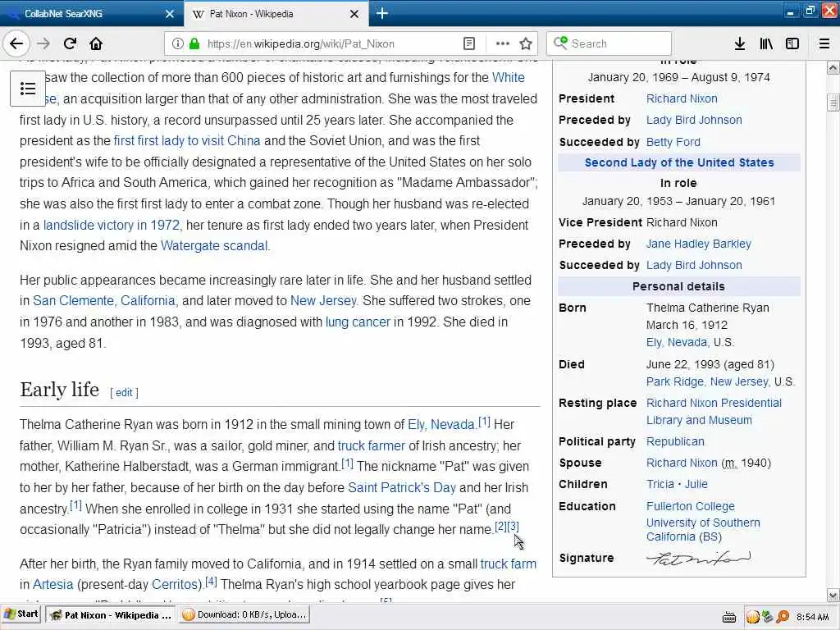The height and width of the screenshot is (630, 840).
Task: Open the Firefox hamburger menu
Action: pos(824,43)
